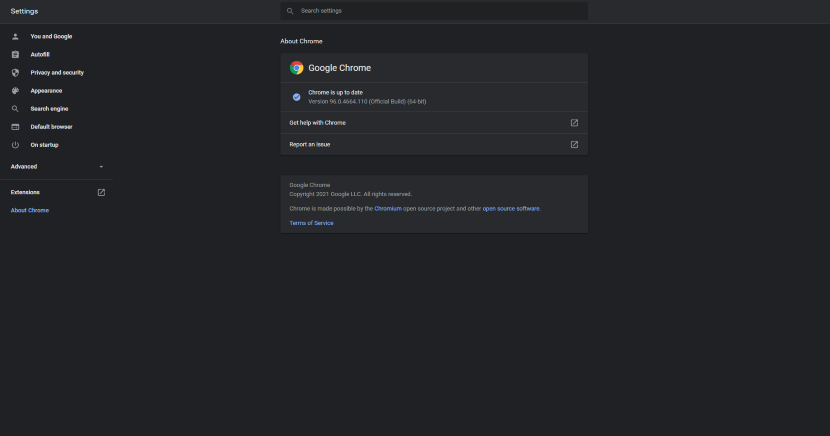This screenshot has width=830, height=436.
Task: Click the open-in-new icon for Get help with Chrome
Action: point(574,123)
